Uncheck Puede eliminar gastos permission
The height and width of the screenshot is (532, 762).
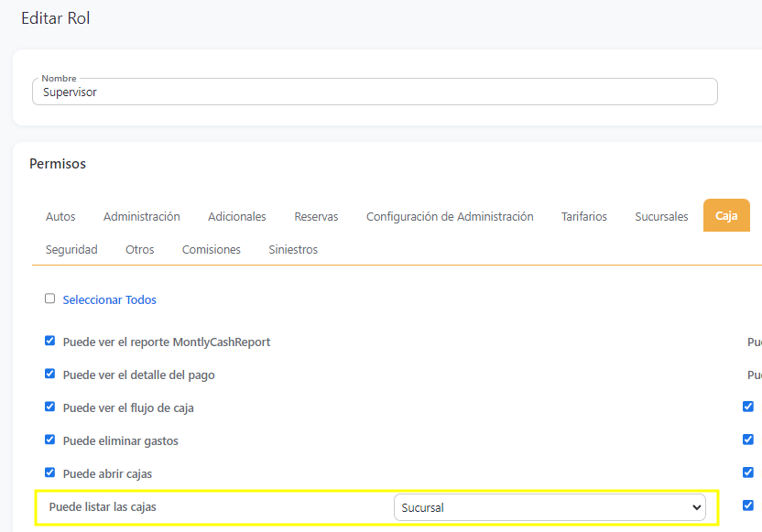coord(50,440)
